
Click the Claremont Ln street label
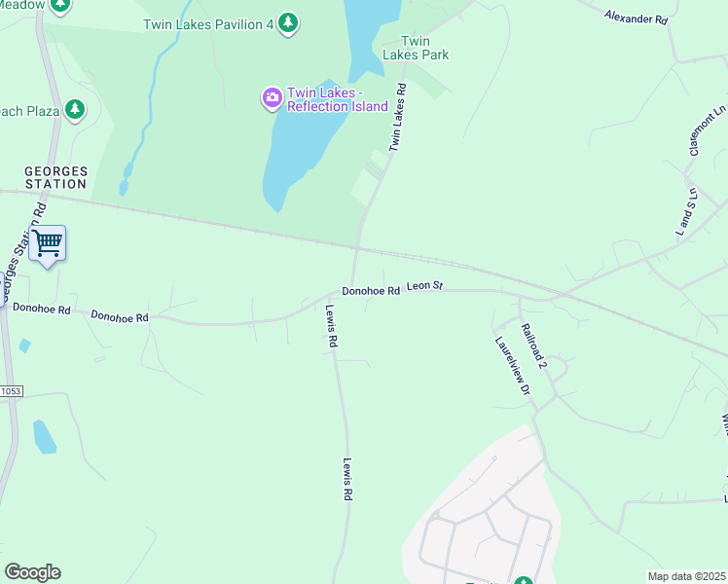point(708,130)
